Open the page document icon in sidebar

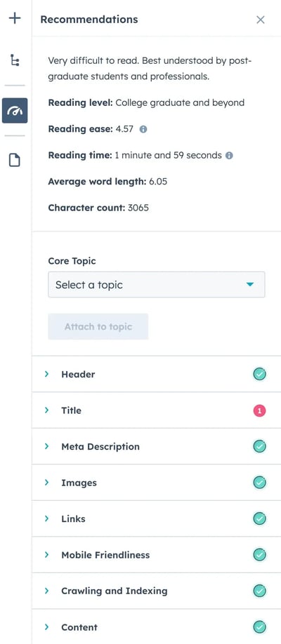click(x=15, y=160)
